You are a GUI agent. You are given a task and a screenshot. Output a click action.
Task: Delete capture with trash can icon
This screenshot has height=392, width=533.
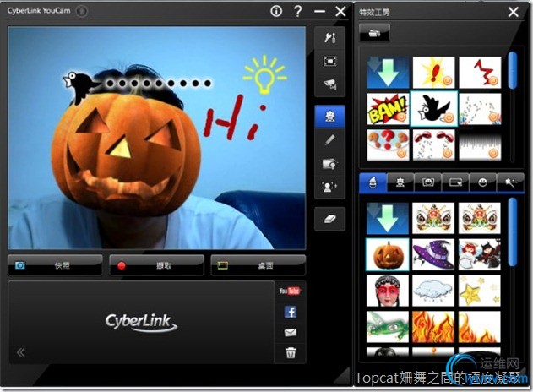click(x=291, y=352)
